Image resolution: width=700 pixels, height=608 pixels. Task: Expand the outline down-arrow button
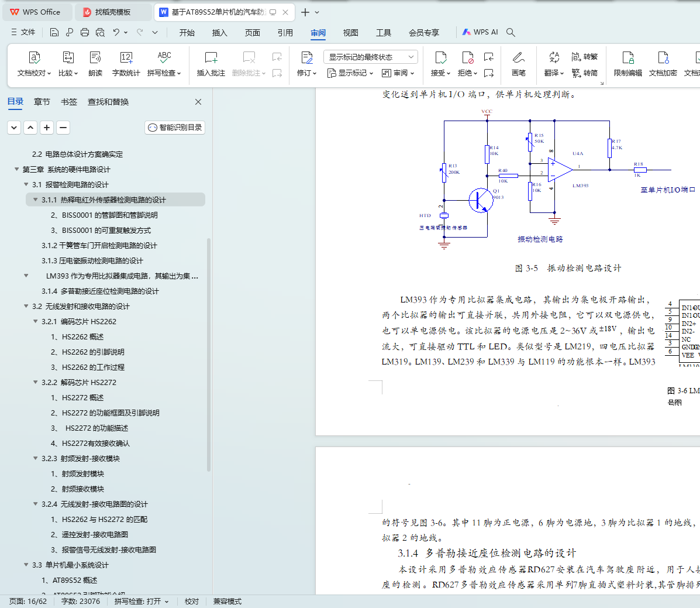(14, 128)
